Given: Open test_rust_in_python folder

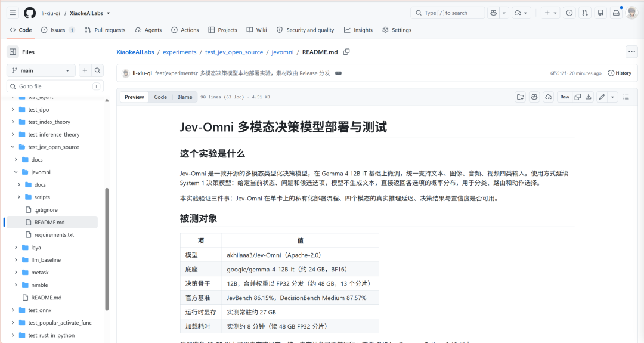Looking at the screenshot, I should point(51,335).
